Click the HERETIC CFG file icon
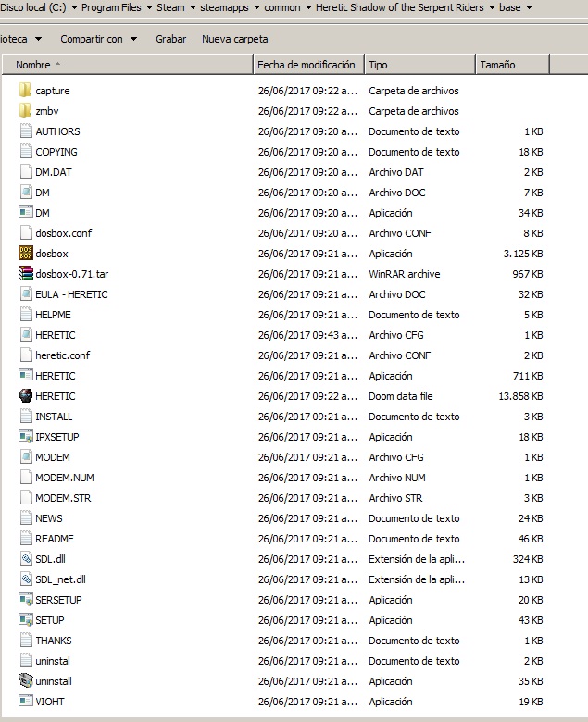 26,335
